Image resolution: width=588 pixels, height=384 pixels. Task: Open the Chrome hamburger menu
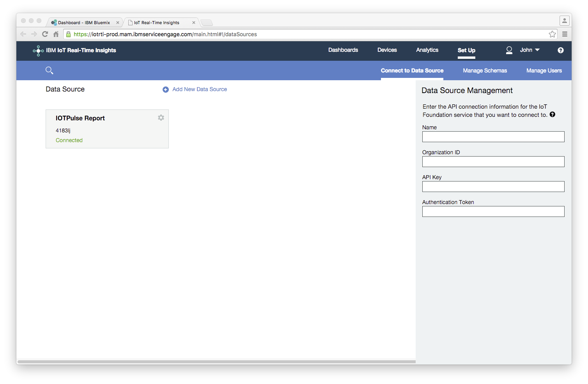[565, 34]
